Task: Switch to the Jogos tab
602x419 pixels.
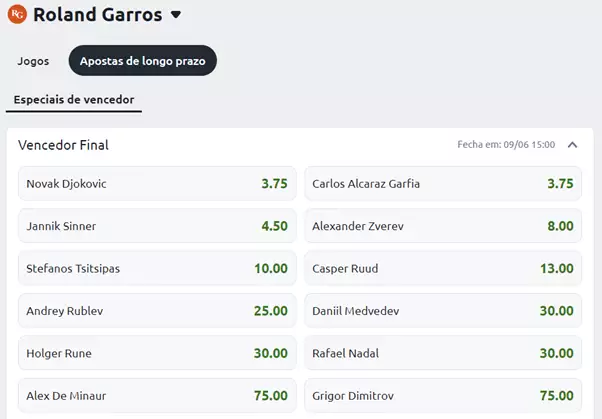Action: (33, 61)
